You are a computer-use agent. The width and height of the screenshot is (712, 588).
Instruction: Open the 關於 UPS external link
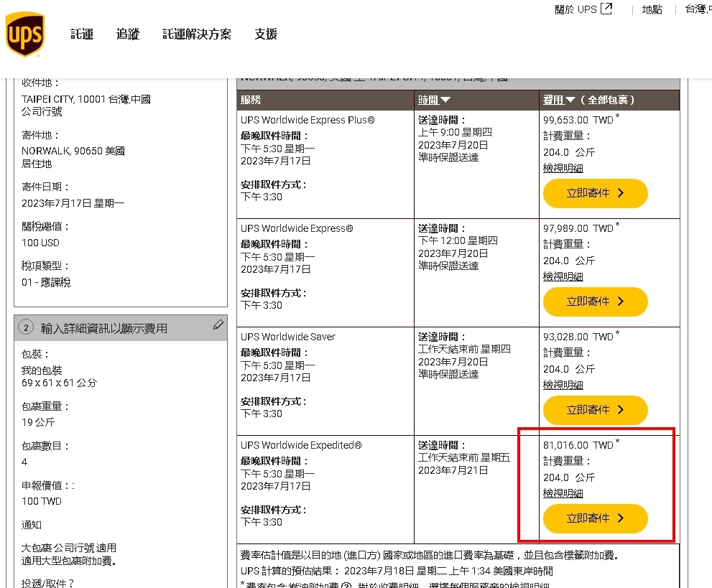tap(583, 9)
